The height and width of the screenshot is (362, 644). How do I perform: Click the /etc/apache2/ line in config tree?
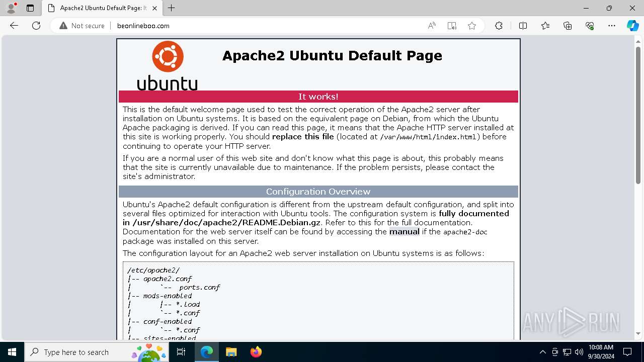click(x=153, y=270)
